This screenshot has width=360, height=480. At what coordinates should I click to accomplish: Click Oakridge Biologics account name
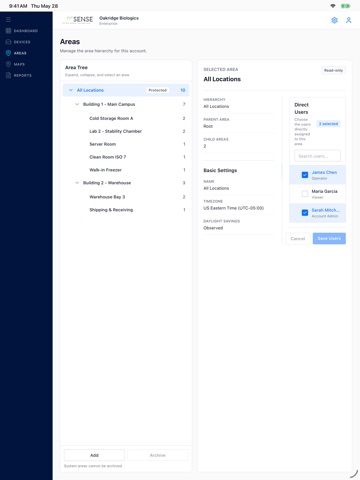tap(119, 18)
